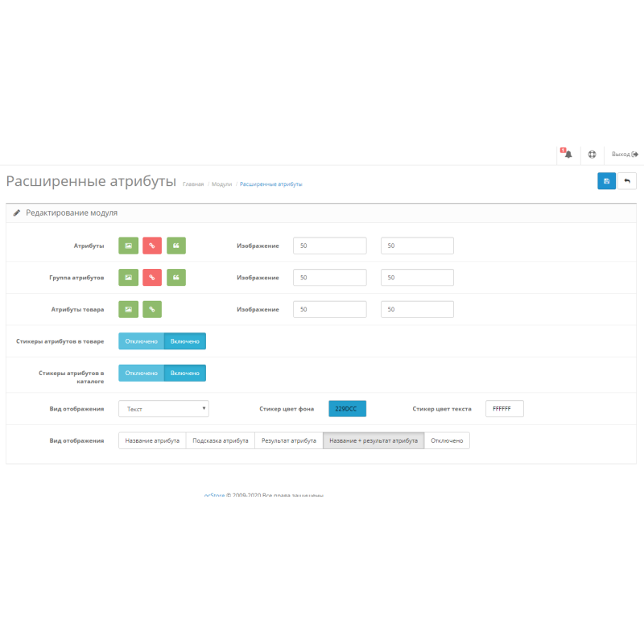The height and width of the screenshot is (644, 644).
Task: Click the globe icon in top bar
Action: click(x=592, y=154)
